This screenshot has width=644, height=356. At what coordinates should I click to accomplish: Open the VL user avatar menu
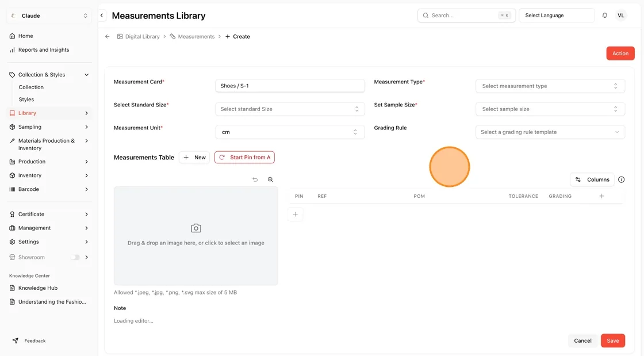(620, 16)
